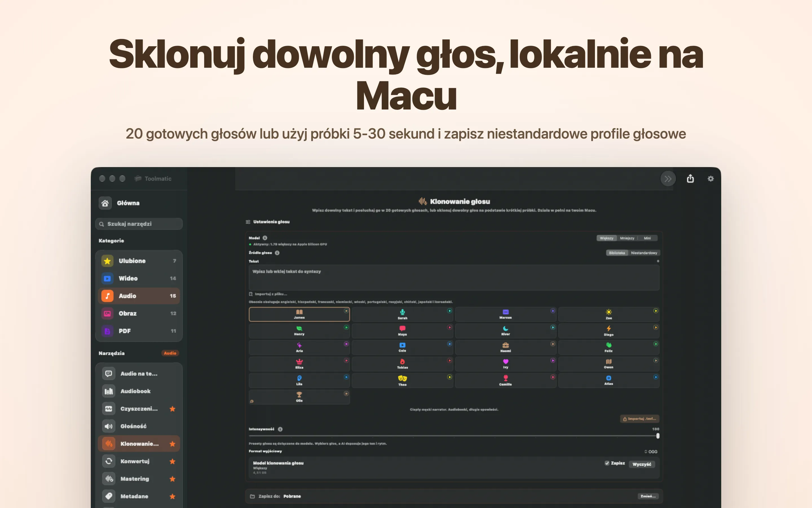812x508 pixels.
Task: Open the OGG output format dropdown
Action: (651, 452)
